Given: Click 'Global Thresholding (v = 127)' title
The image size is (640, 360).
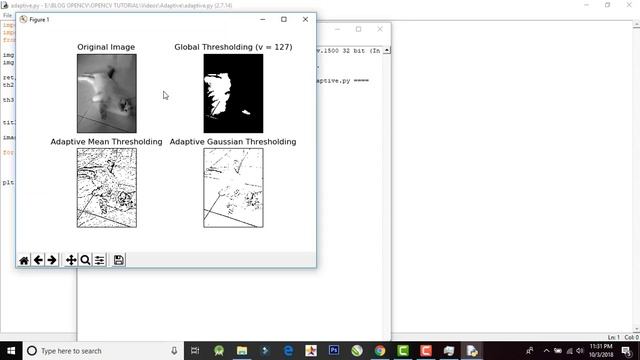Looking at the screenshot, I should tap(233, 47).
